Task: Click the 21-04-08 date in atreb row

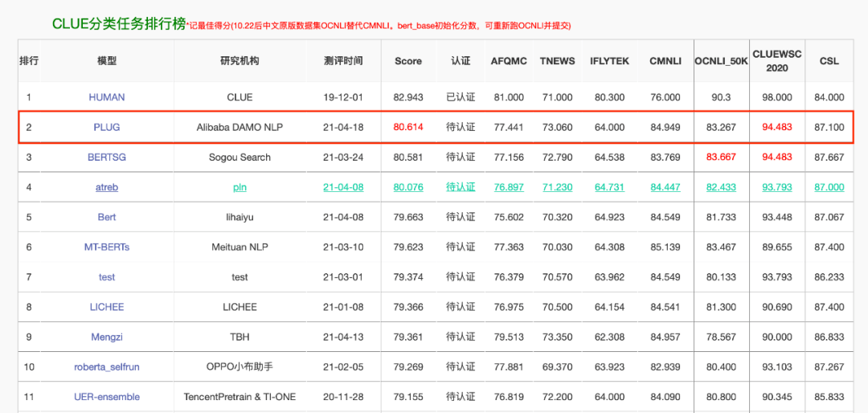Action: click(343, 187)
